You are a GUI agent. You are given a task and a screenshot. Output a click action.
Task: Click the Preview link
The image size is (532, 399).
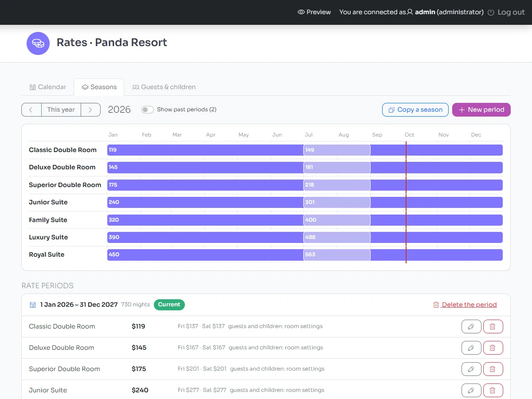click(x=314, y=12)
